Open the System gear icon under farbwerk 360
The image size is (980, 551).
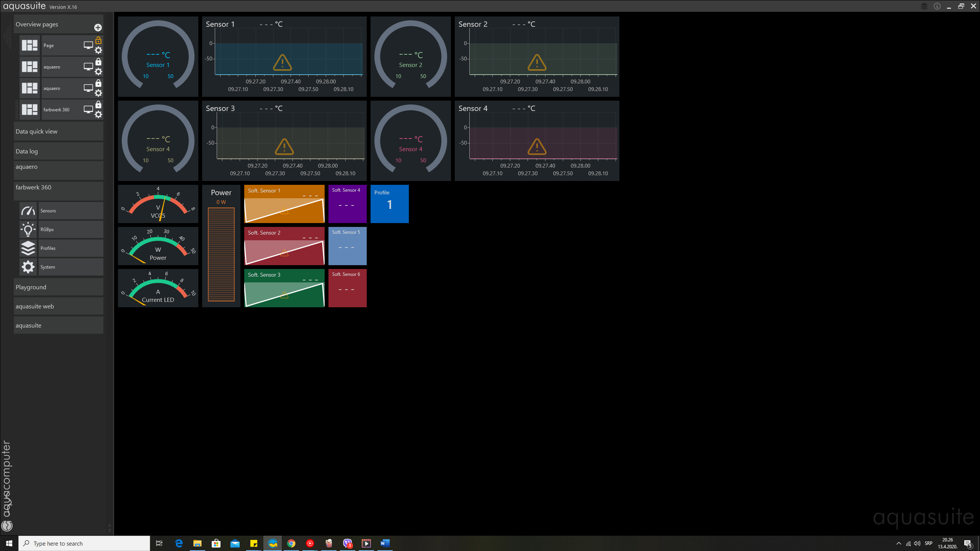coord(28,267)
